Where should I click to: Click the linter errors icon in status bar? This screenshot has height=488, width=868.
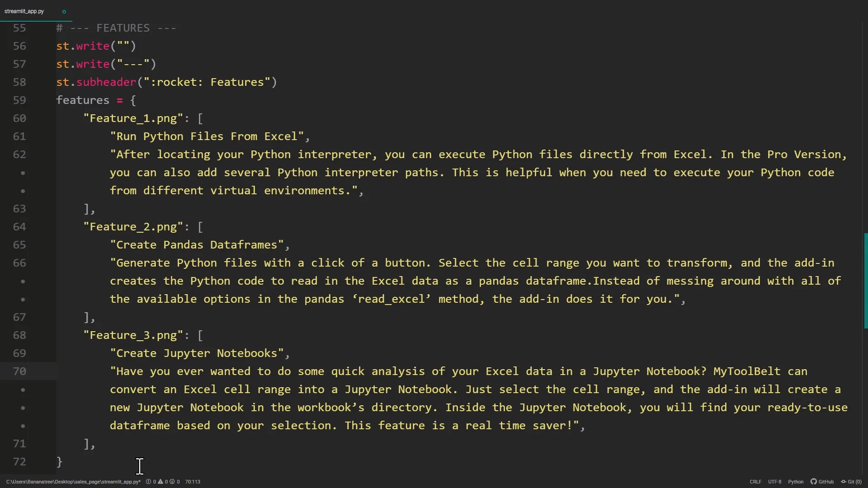point(149,482)
